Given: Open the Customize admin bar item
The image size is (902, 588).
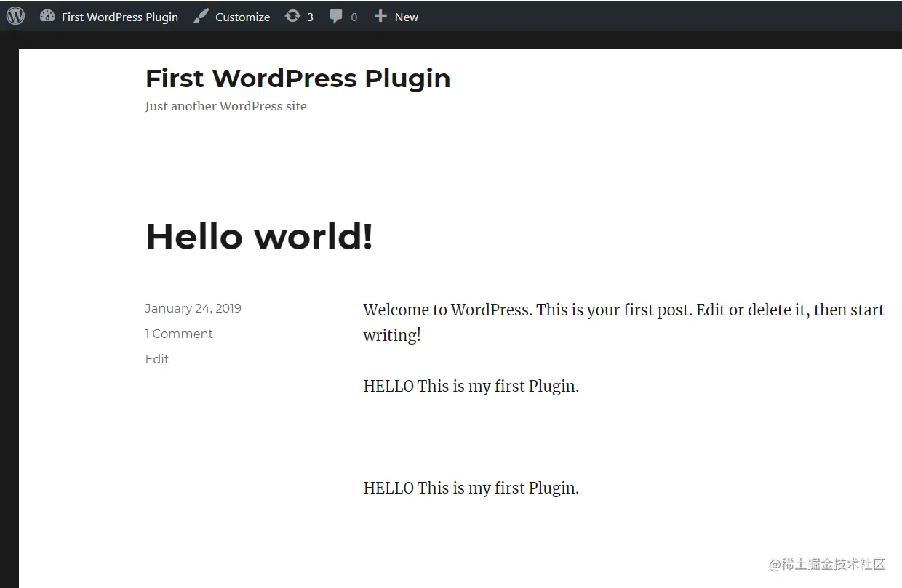Looking at the screenshot, I should (x=232, y=17).
